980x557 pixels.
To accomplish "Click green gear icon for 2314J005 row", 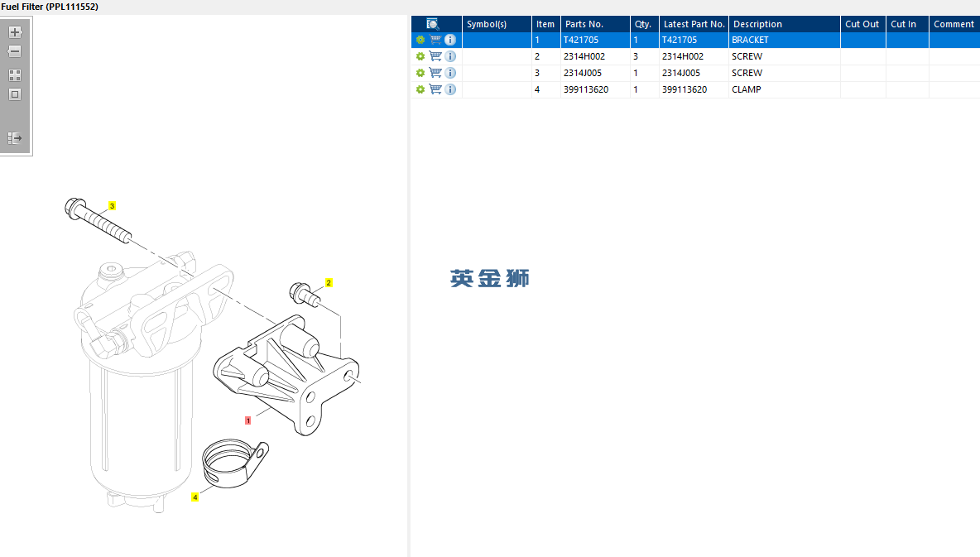I will tap(420, 73).
